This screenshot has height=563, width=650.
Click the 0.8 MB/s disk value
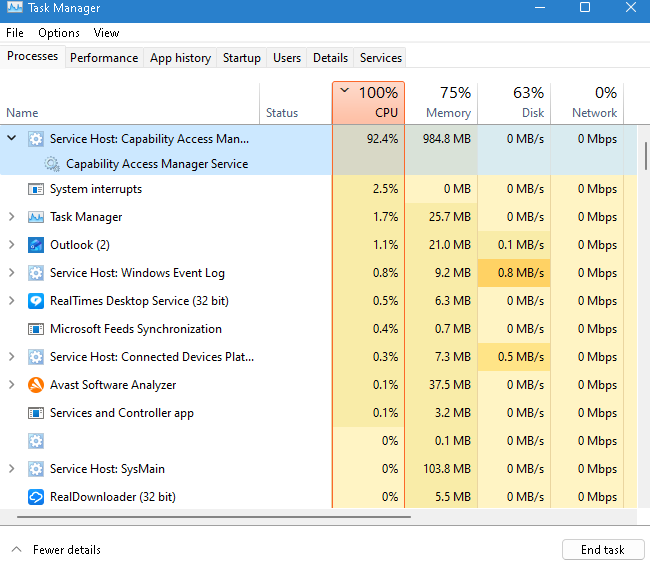[521, 273]
